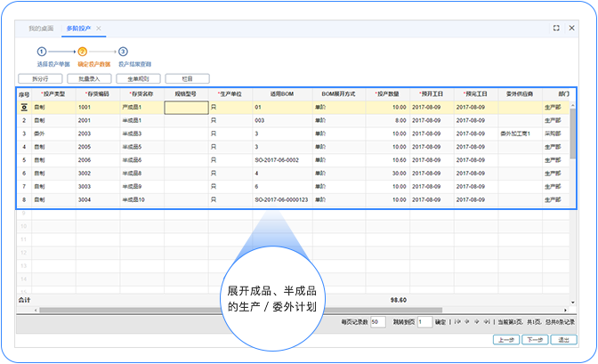
Task: Click the fullscreen icon in the top bar
Action: click(x=556, y=28)
